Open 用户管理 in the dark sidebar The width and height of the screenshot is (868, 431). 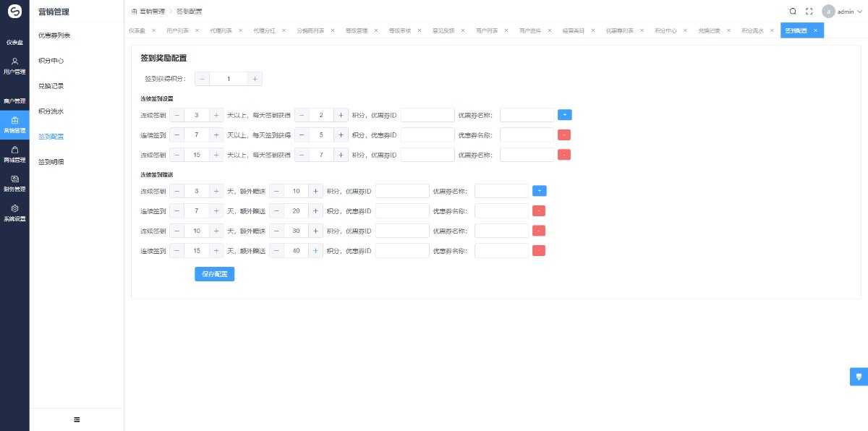coord(14,66)
